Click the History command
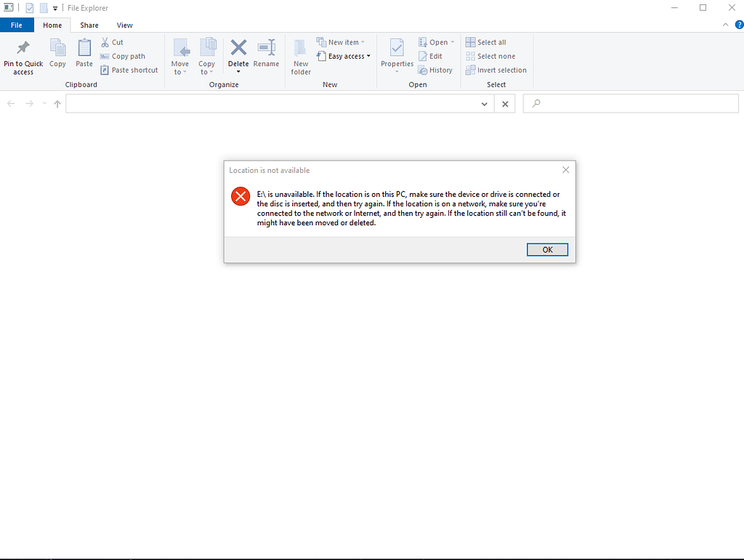 coord(435,70)
